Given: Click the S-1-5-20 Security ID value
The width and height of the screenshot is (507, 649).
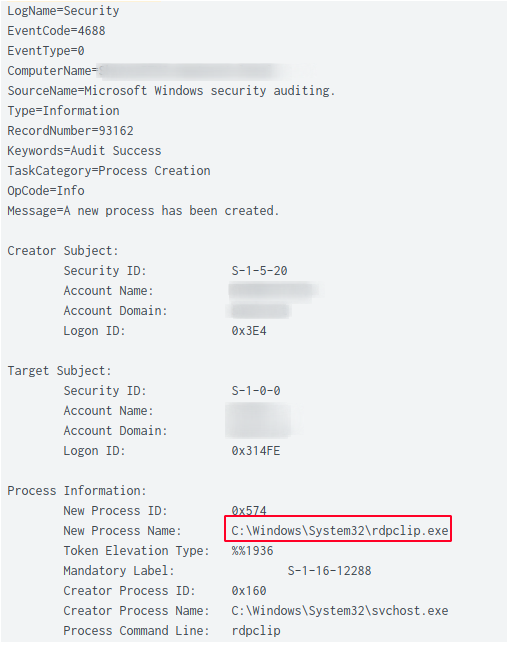Looking at the screenshot, I should pos(259,271).
